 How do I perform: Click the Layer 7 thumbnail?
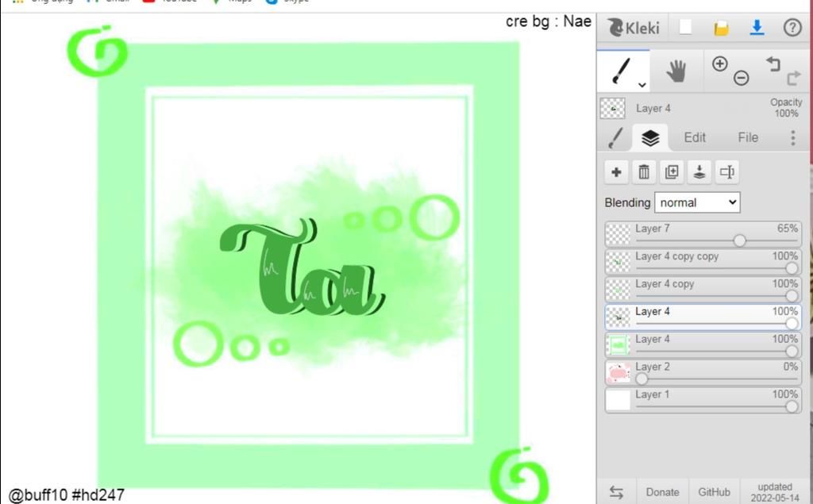click(x=618, y=234)
